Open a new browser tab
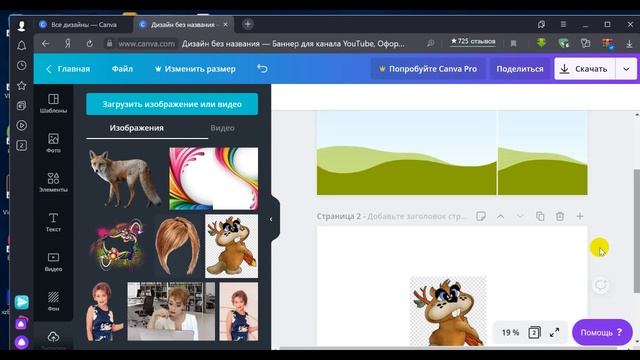 point(248,24)
